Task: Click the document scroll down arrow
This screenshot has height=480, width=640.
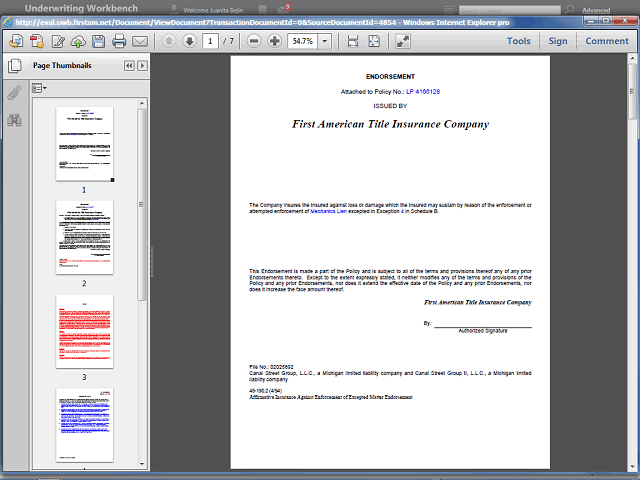Action: [632, 466]
